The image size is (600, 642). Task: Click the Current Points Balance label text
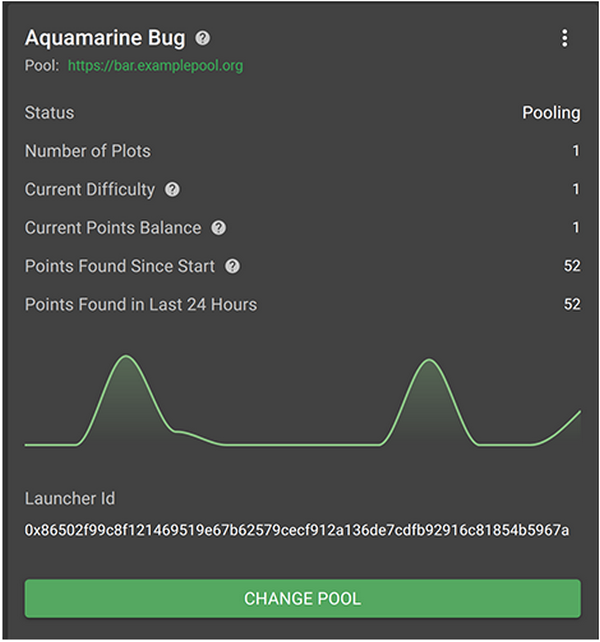pos(113,228)
